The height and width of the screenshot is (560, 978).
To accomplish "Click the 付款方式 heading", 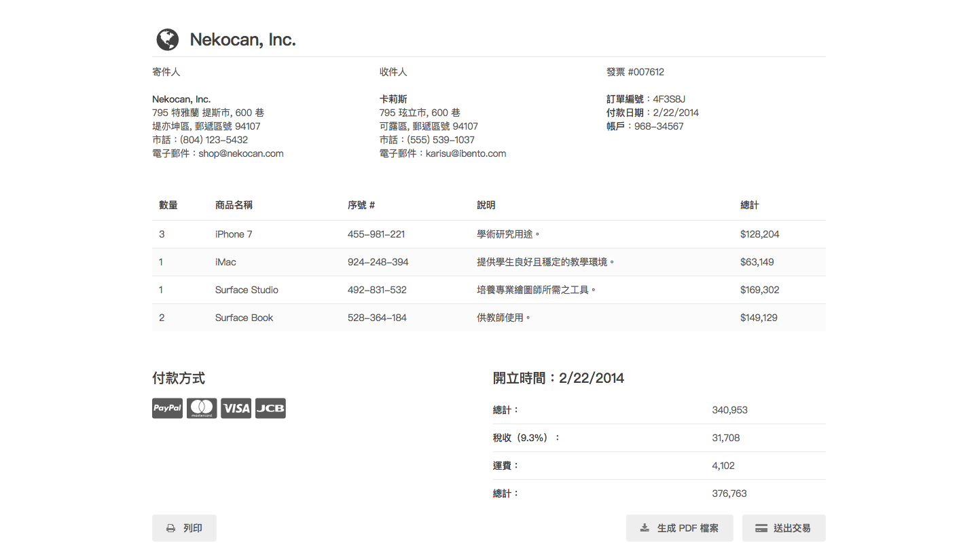I will pos(179,379).
